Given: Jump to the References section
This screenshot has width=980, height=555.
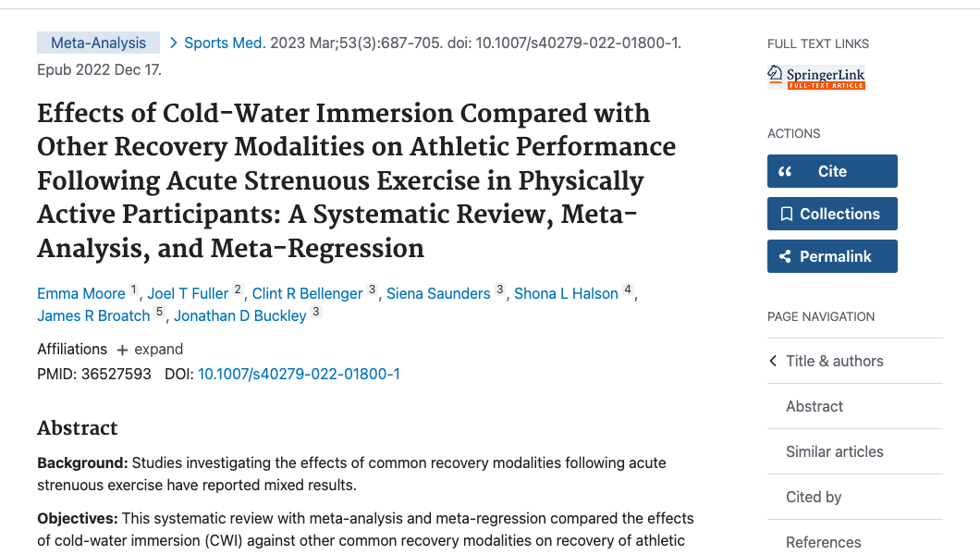Looking at the screenshot, I should [x=823, y=542].
